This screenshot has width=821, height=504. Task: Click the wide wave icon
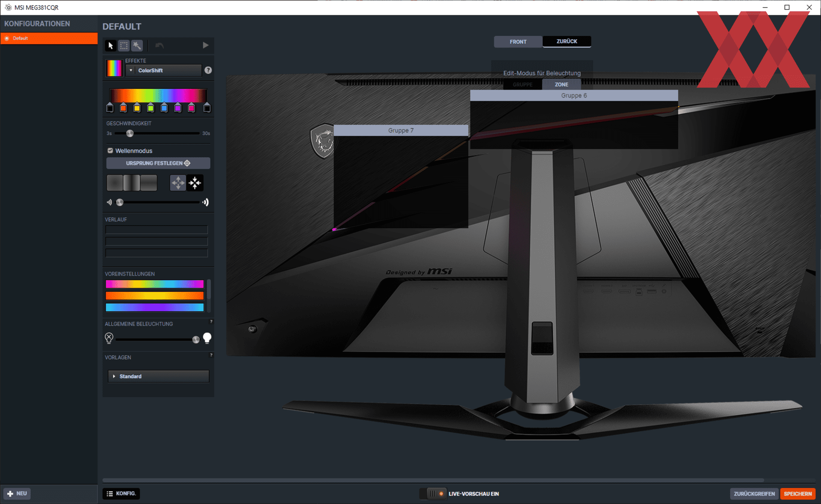tap(206, 202)
